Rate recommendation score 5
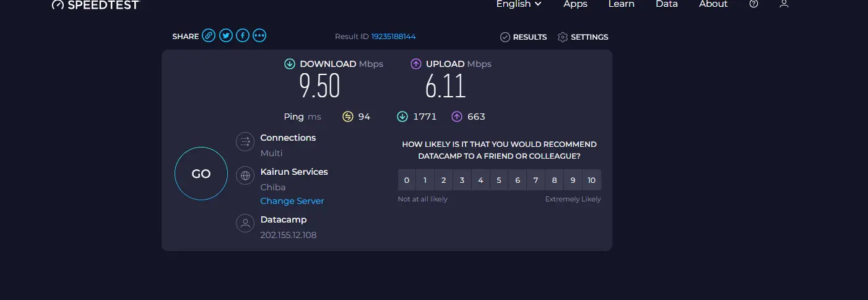The width and height of the screenshot is (868, 300). pos(499,180)
